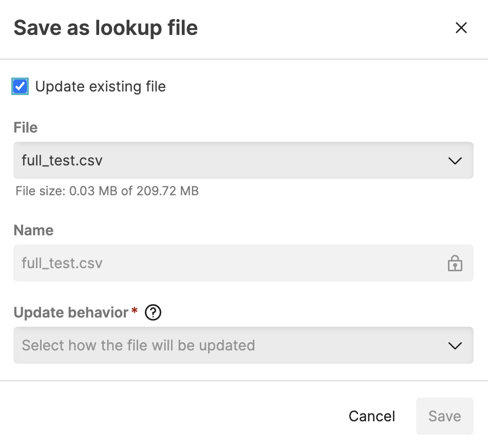The height and width of the screenshot is (448, 488).
Task: Uncheck the Update existing file checkbox
Action: point(20,86)
